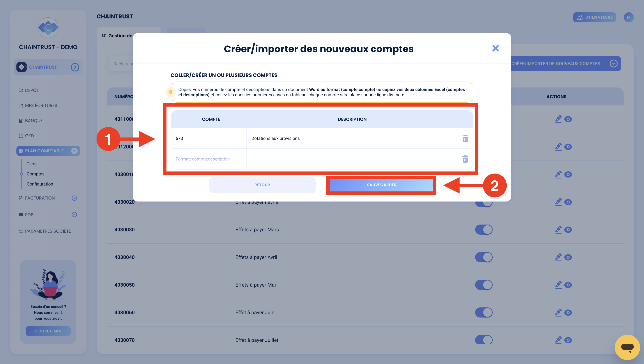Click the RETOUR button
Viewport: 644px width, 364px height.
(262, 185)
